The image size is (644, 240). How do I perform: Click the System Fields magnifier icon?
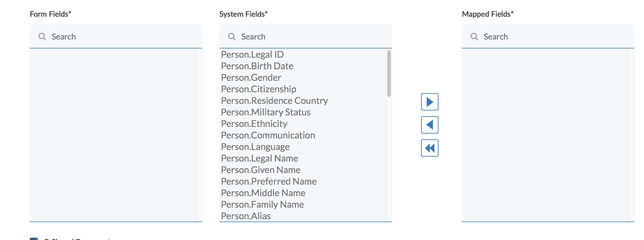coord(232,37)
